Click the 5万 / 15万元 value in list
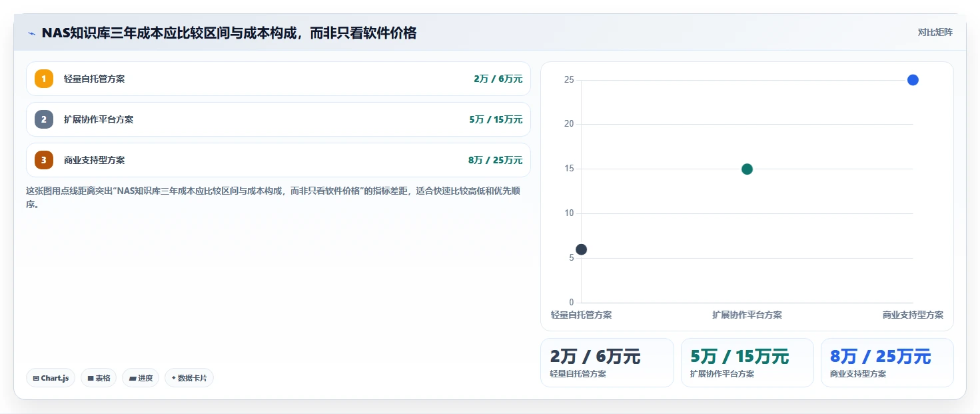 [x=496, y=119]
